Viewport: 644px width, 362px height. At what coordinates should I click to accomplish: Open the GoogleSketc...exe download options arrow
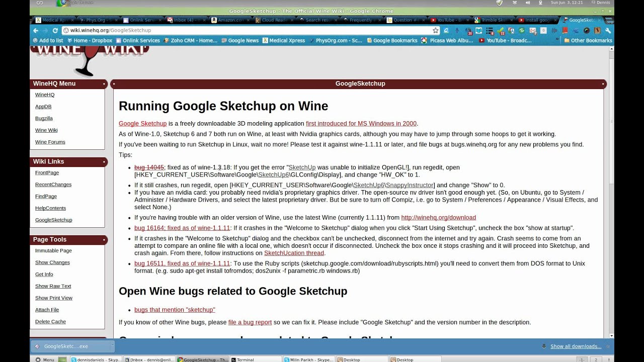(x=112, y=346)
